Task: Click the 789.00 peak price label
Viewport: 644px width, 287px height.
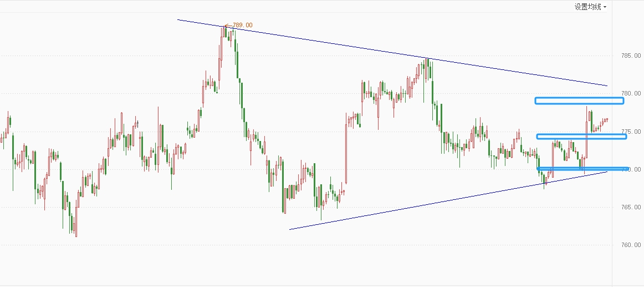Action: click(243, 25)
